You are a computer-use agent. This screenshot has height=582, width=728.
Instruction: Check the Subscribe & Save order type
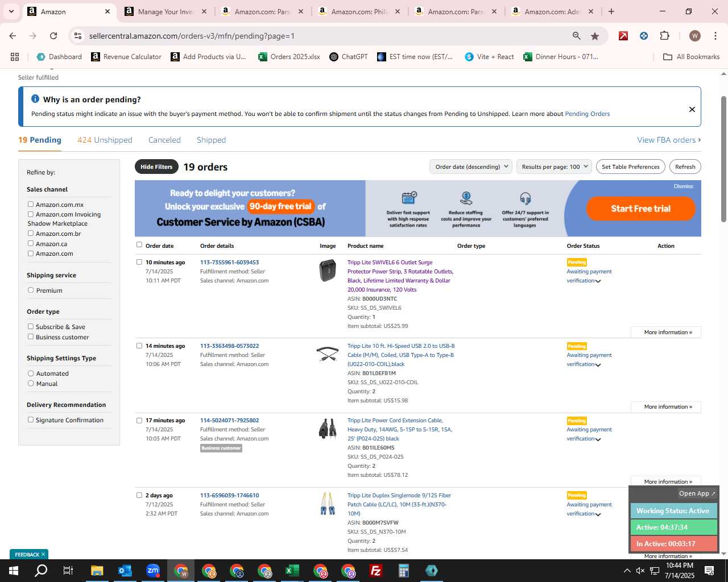[x=31, y=326]
